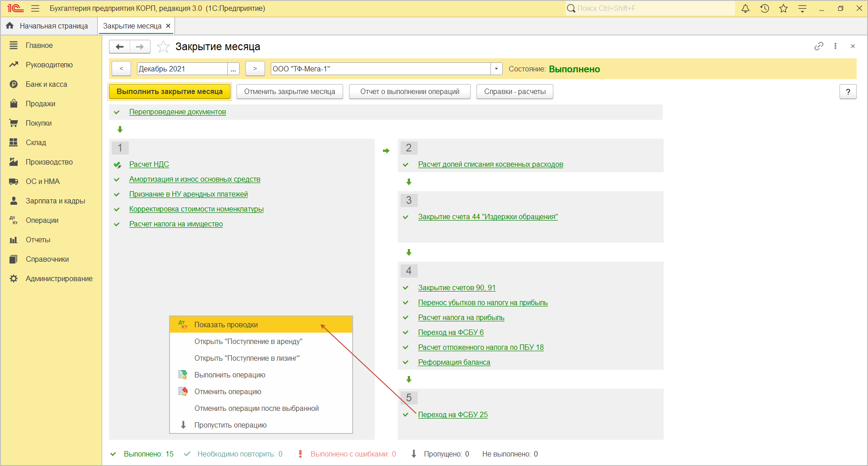Open help with the ? button
The height and width of the screenshot is (466, 868).
click(848, 92)
